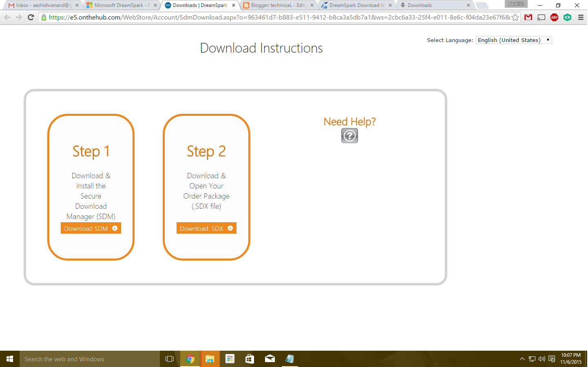Viewport: 588px width, 367px height.
Task: Open the Windows Store from the taskbar
Action: (249, 359)
